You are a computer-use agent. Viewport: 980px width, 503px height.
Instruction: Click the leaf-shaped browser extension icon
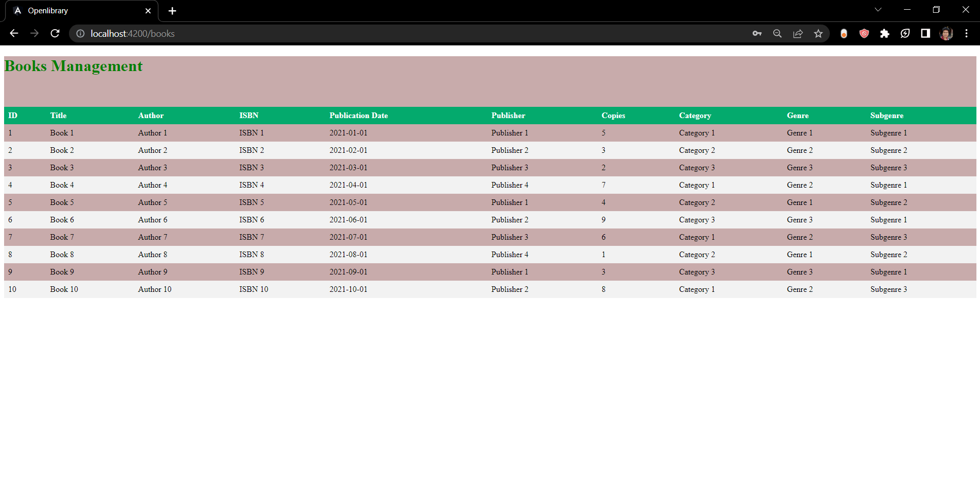[x=905, y=33]
